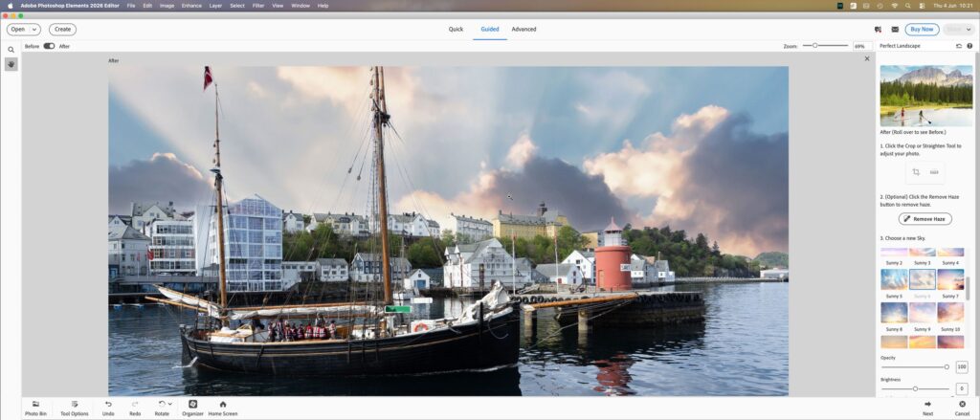This screenshot has width=980, height=420.
Task: Click the sky list scrollbar
Action: click(x=969, y=289)
